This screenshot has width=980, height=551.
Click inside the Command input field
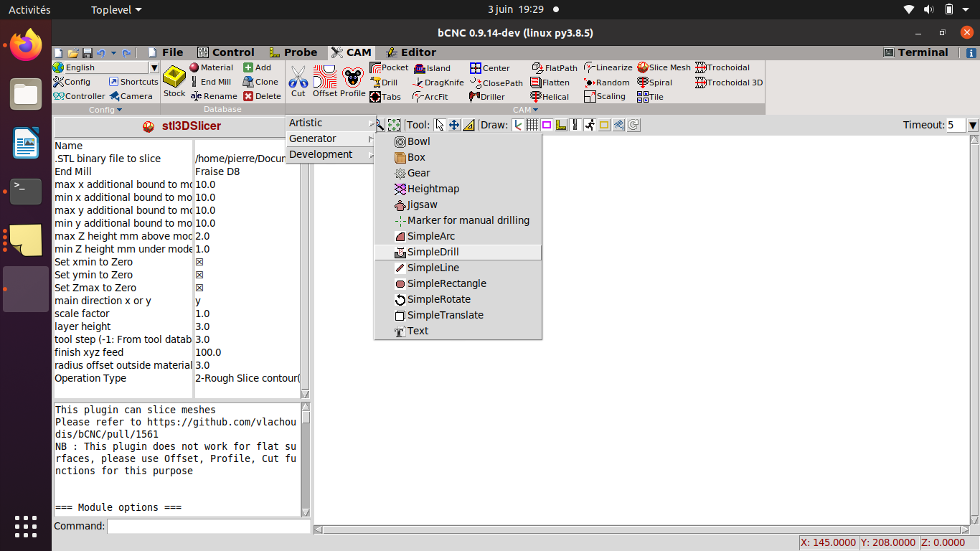click(208, 526)
